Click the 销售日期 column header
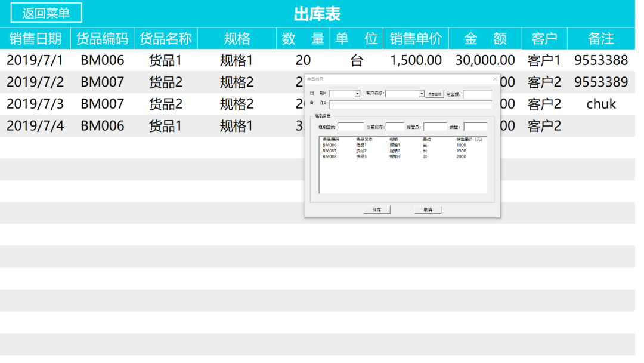 35,39
